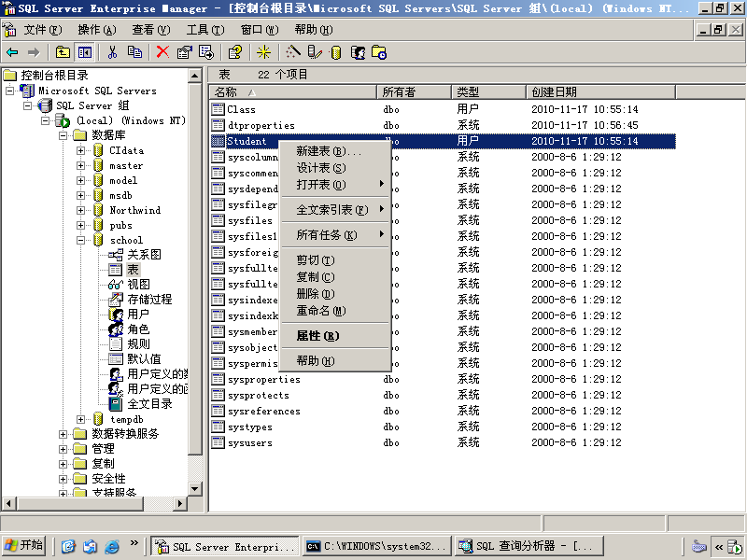747x560 pixels.
Task: Select the 全文目录 full-text catalogs node
Action: click(x=149, y=404)
